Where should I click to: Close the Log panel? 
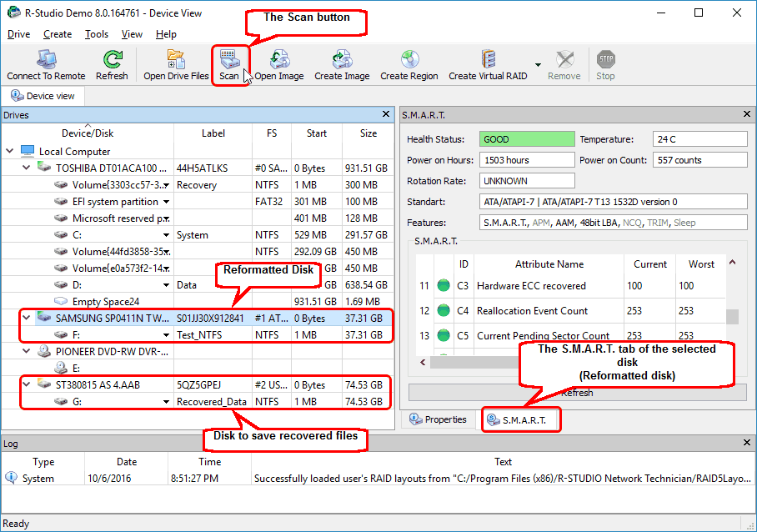click(x=747, y=442)
